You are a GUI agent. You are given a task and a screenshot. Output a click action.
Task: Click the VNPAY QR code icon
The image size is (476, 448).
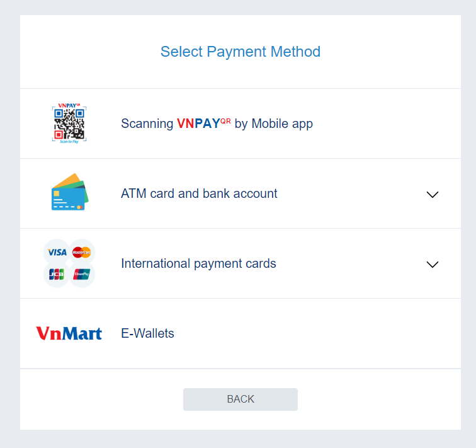tap(69, 123)
